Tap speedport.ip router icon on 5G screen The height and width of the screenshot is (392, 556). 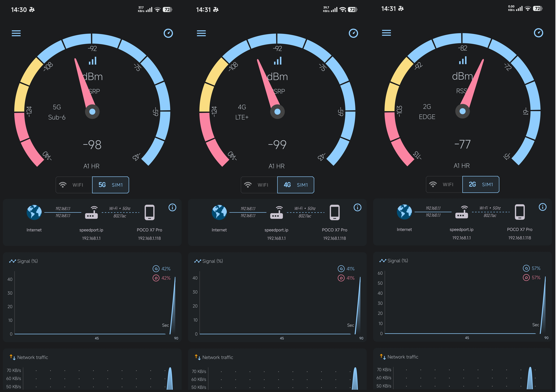pyautogui.click(x=91, y=213)
